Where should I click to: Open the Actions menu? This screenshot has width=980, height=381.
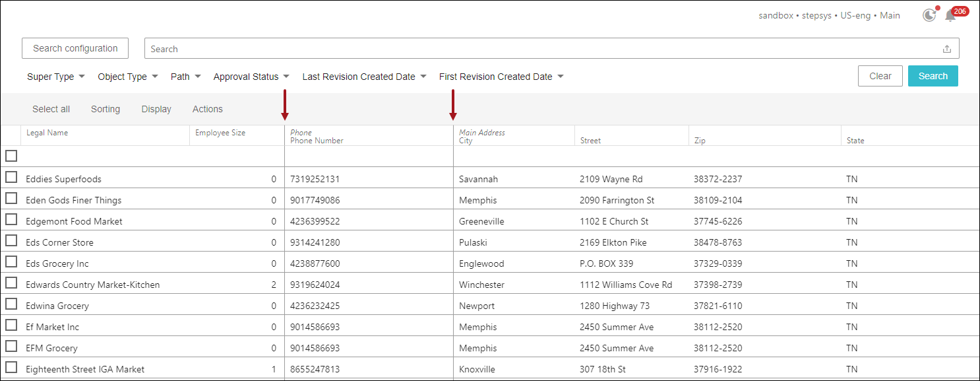coord(208,109)
